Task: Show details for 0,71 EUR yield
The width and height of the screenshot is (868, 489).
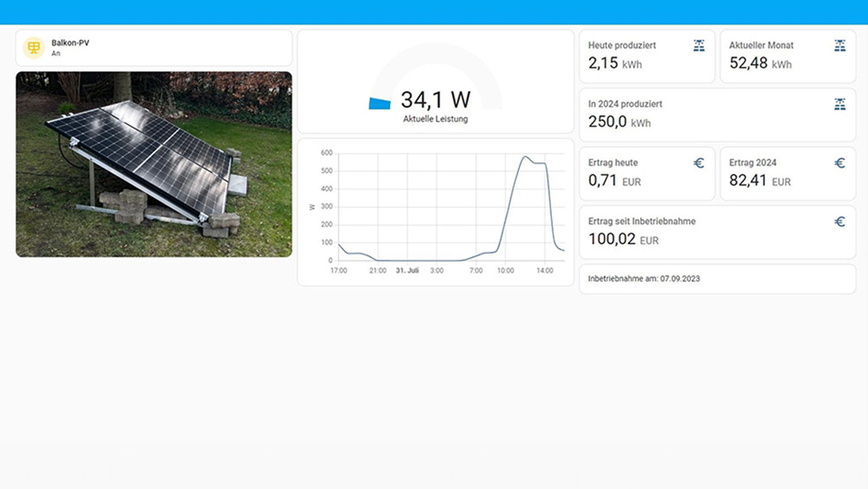Action: [614, 182]
